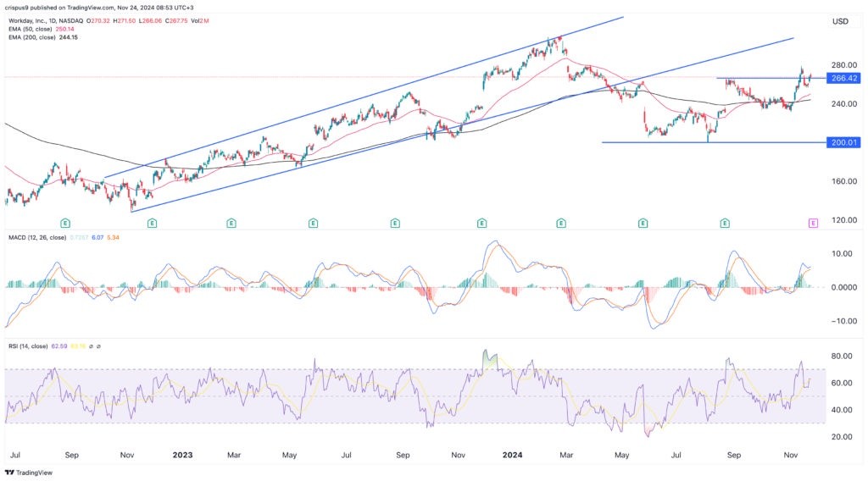Click the earnings E marker above Nov 2023
The height and width of the screenshot is (481, 868).
pos(481,223)
